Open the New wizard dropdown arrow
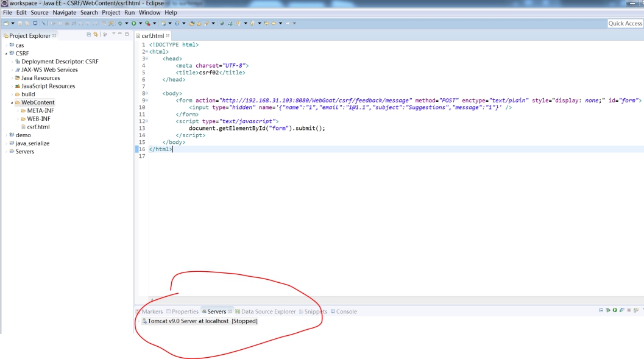 tap(13, 23)
